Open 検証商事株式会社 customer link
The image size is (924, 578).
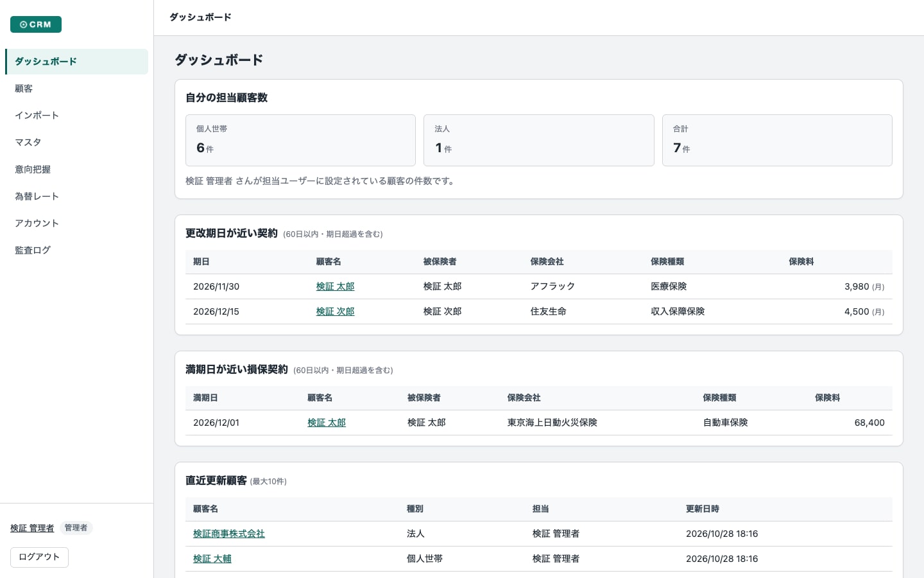tap(229, 534)
